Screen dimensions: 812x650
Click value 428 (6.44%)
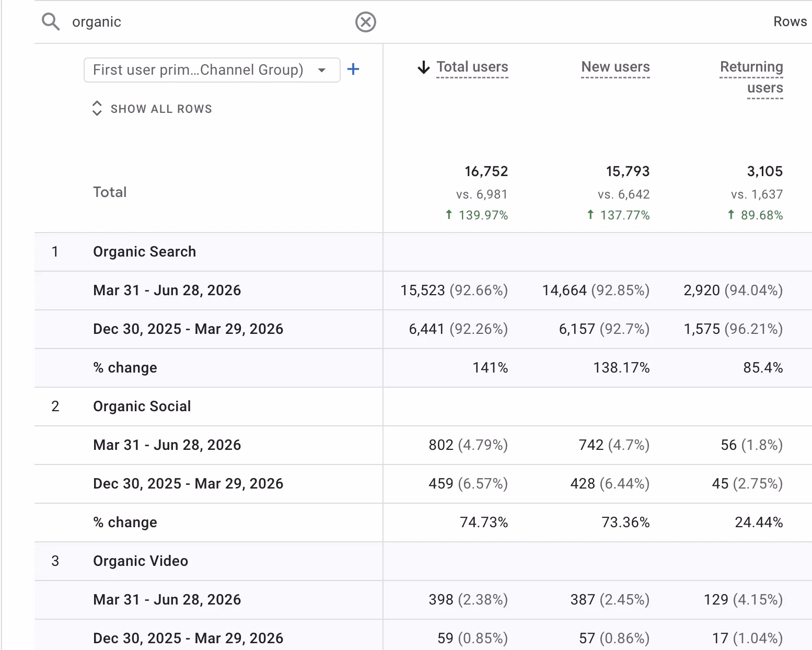(x=610, y=484)
